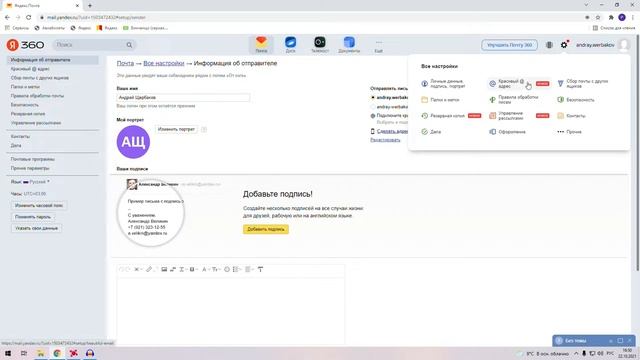Click the 'Ваше имя' name input field
The width and height of the screenshot is (640, 360).
[x=183, y=98]
